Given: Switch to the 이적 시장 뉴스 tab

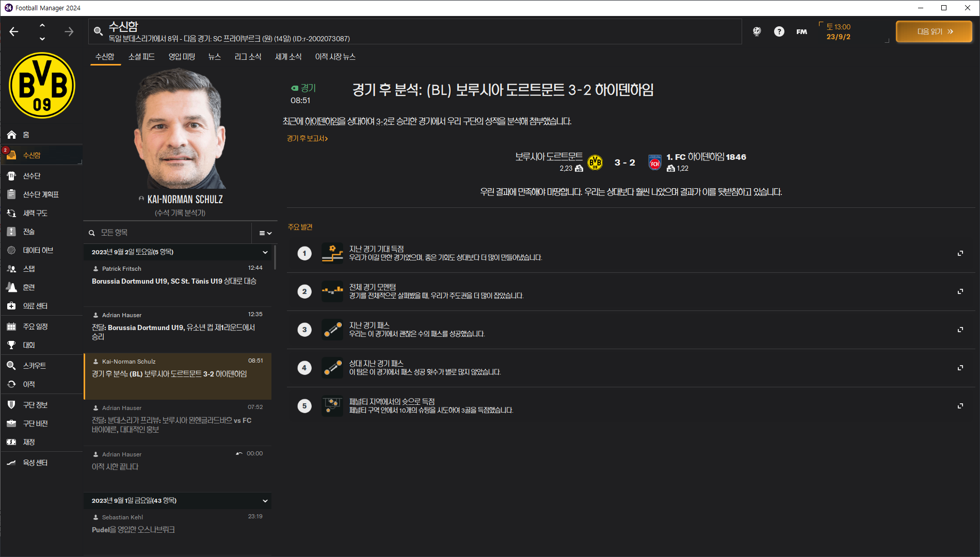Looking at the screenshot, I should click(335, 57).
